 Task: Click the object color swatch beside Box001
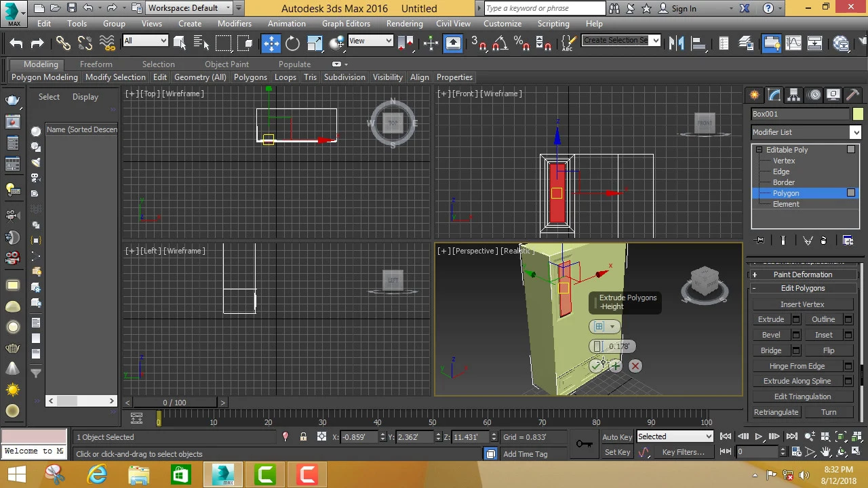pos(858,115)
